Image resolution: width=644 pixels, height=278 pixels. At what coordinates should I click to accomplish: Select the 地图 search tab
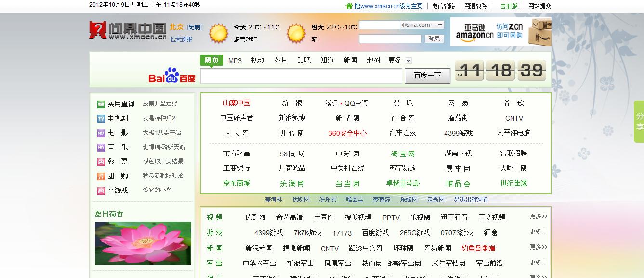click(x=373, y=60)
